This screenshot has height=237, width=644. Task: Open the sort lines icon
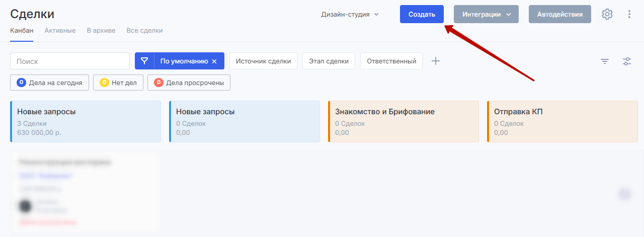(x=605, y=61)
